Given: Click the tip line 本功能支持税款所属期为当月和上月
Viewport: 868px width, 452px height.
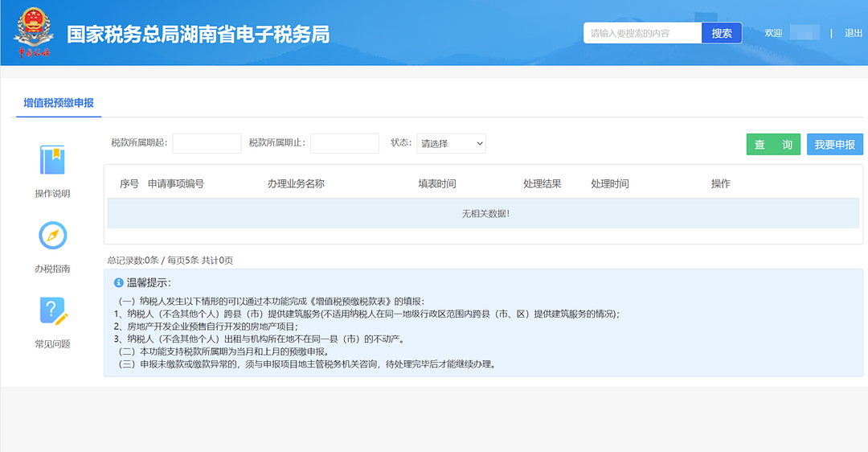Looking at the screenshot, I should [x=225, y=351].
